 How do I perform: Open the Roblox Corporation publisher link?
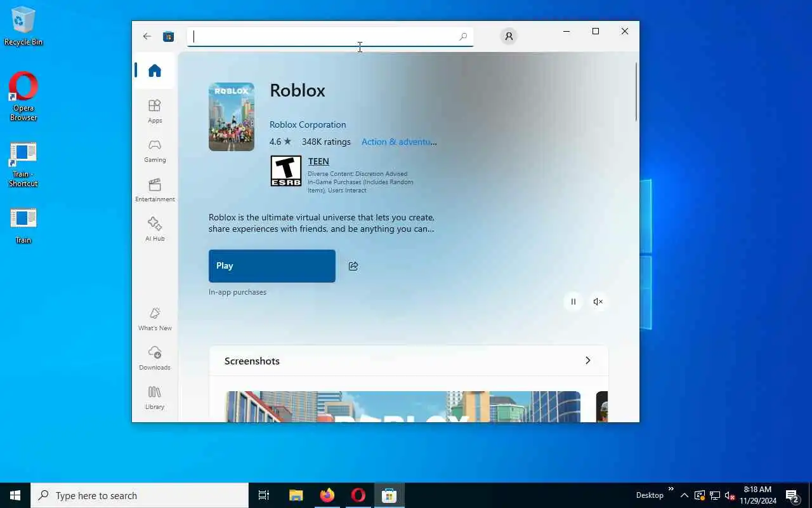pyautogui.click(x=308, y=124)
